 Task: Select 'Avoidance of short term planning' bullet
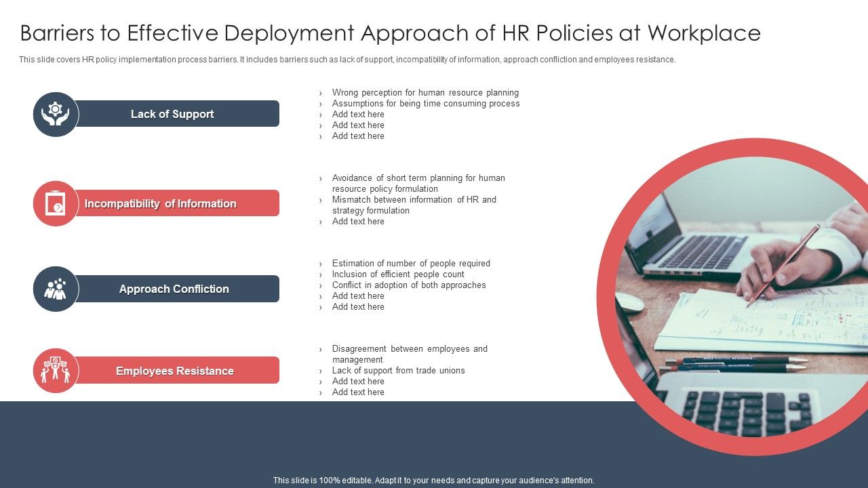pos(418,184)
